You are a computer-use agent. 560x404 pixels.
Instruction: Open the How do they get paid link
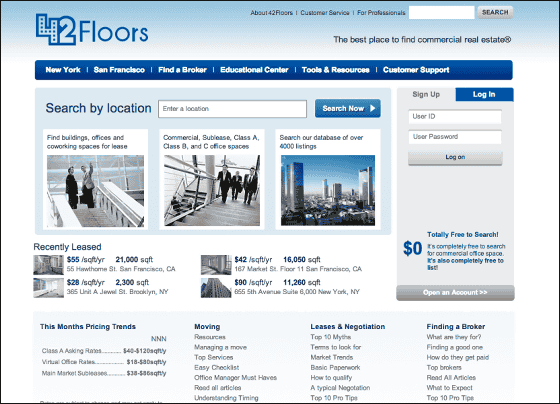458,357
